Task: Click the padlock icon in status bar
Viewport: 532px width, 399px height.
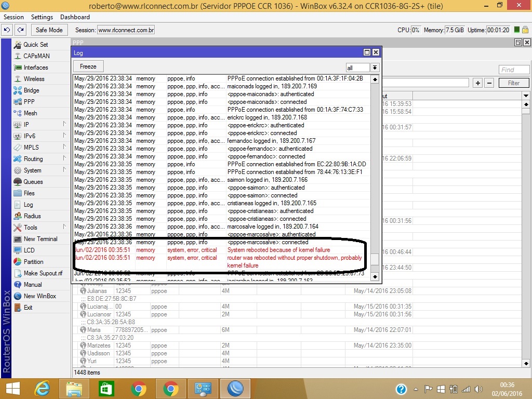Action: click(x=525, y=30)
